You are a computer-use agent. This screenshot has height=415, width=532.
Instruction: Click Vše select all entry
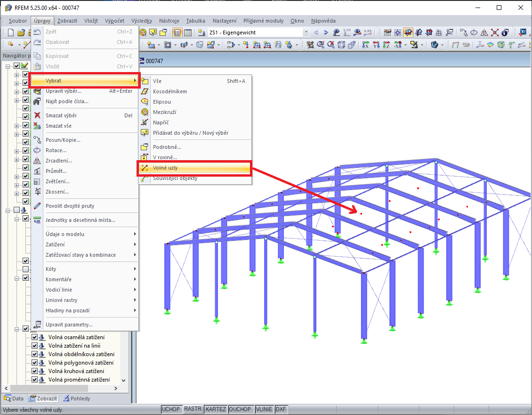coord(195,81)
